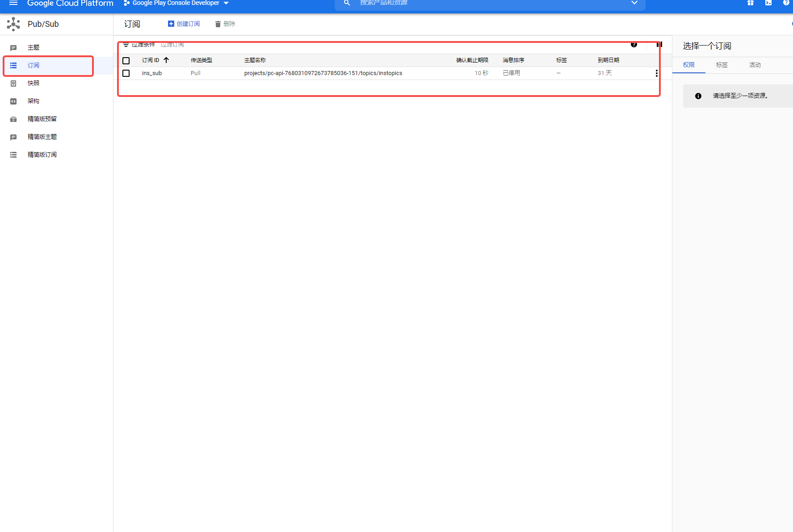793x532 pixels.
Task: Open more actions menu for ins_sub
Action: coord(656,73)
